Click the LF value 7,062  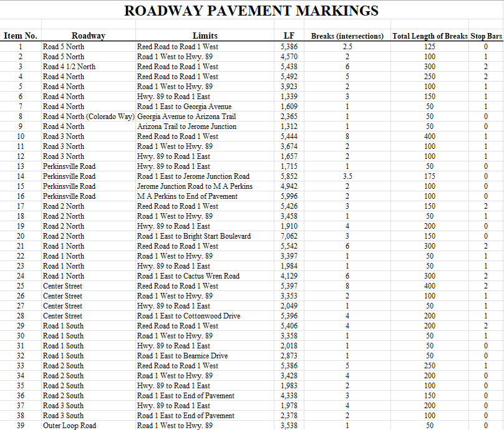(x=289, y=236)
